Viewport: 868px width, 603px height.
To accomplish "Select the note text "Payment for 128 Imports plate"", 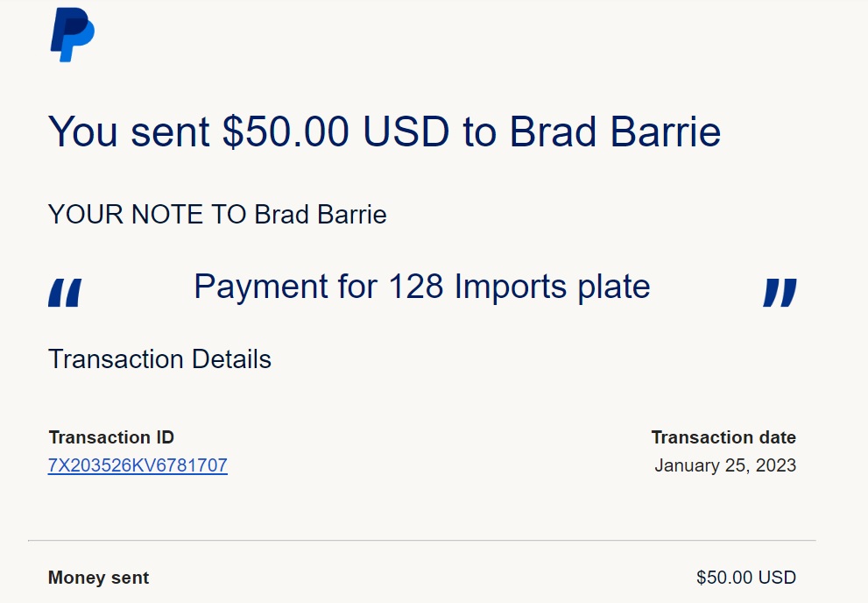I will [421, 287].
